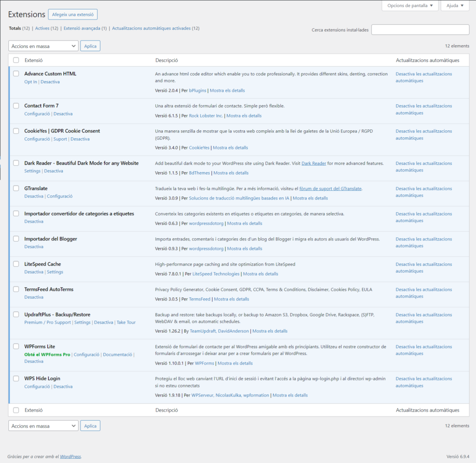
Task: Toggle the select-all checkbox in table header
Action: click(x=16, y=60)
